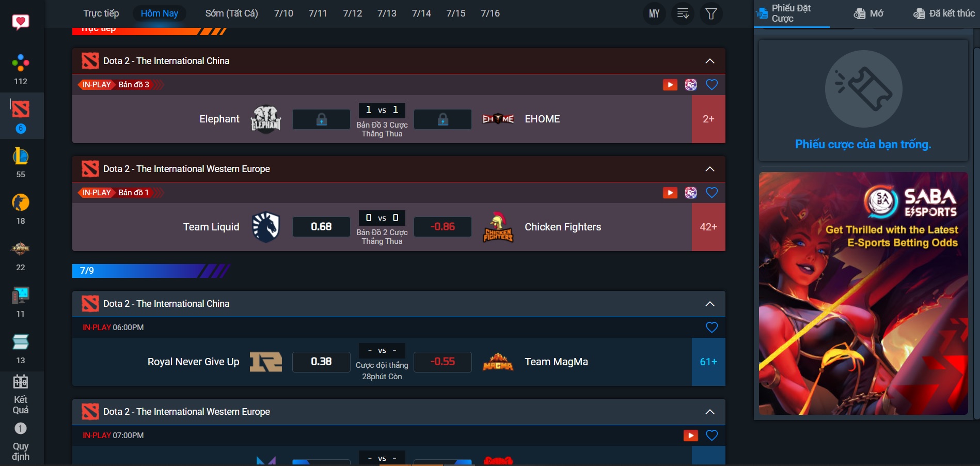The height and width of the screenshot is (466, 980).
Task: Open 42+ more markets for Liquid match
Action: pos(708,227)
